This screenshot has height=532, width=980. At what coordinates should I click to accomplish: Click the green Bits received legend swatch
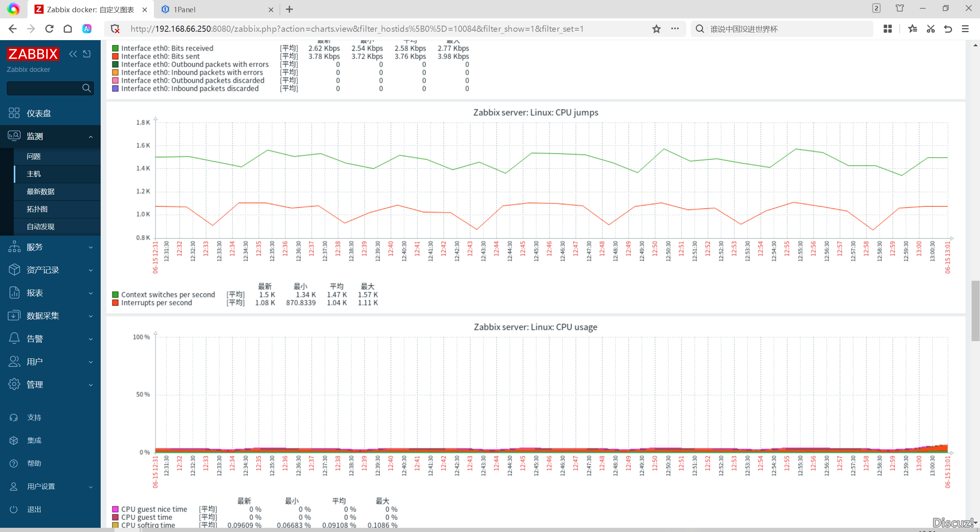click(x=115, y=48)
